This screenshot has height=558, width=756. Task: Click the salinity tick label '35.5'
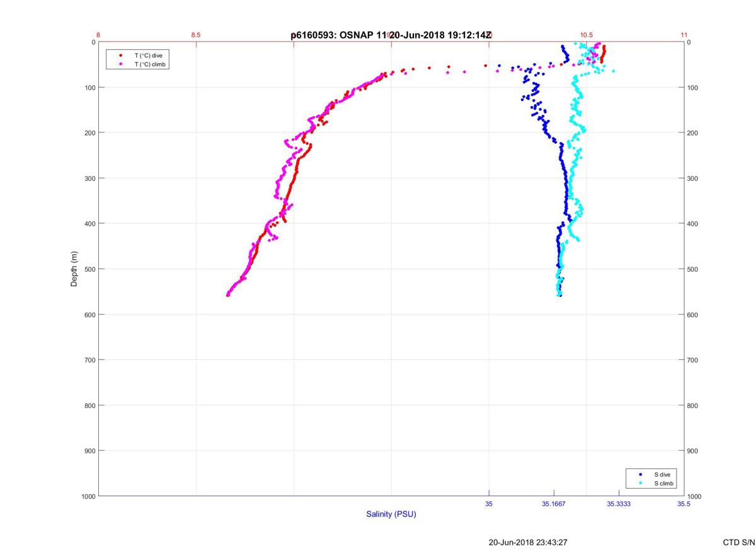(x=684, y=504)
